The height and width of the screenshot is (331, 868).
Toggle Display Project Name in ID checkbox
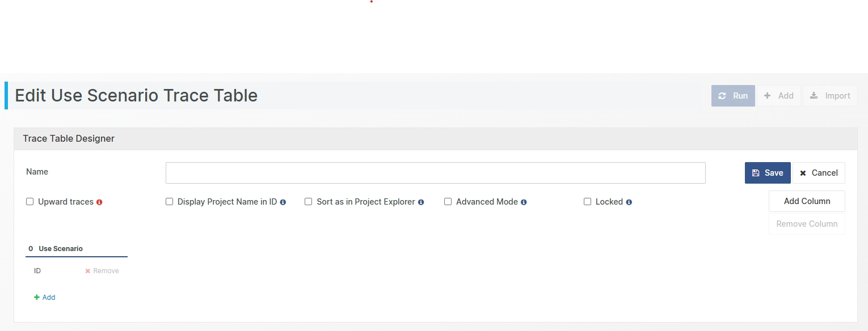pos(169,202)
